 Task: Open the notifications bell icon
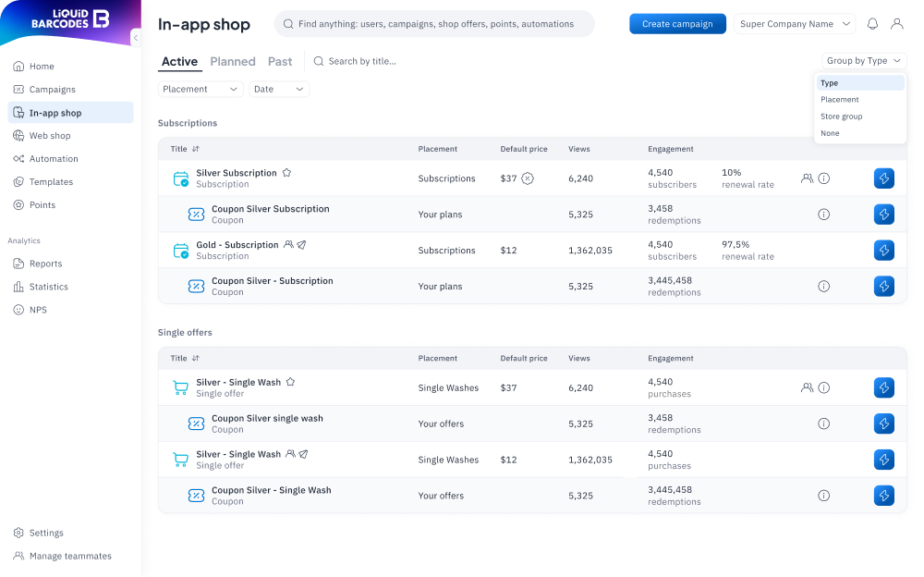click(871, 23)
